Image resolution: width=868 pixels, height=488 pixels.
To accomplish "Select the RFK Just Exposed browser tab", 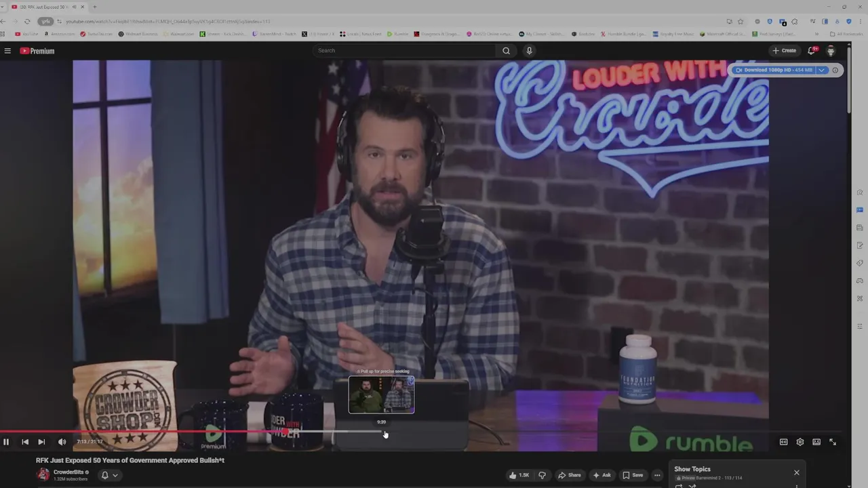I will pyautogui.click(x=49, y=7).
